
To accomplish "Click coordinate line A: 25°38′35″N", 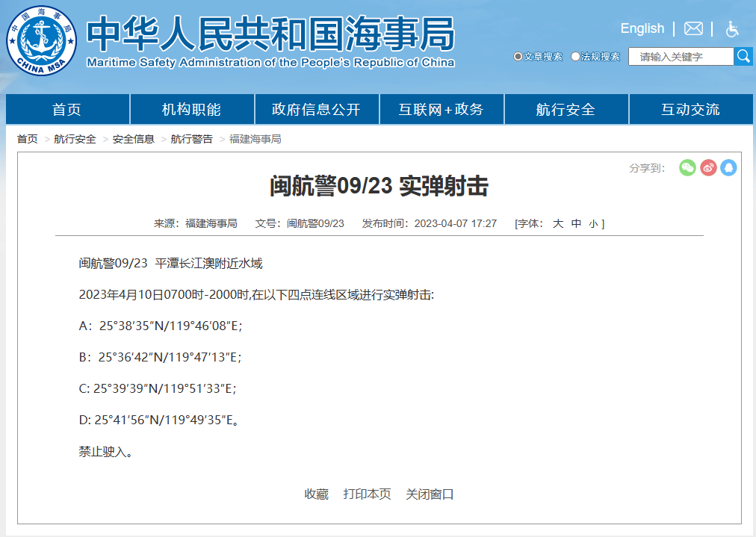I will 161,326.
